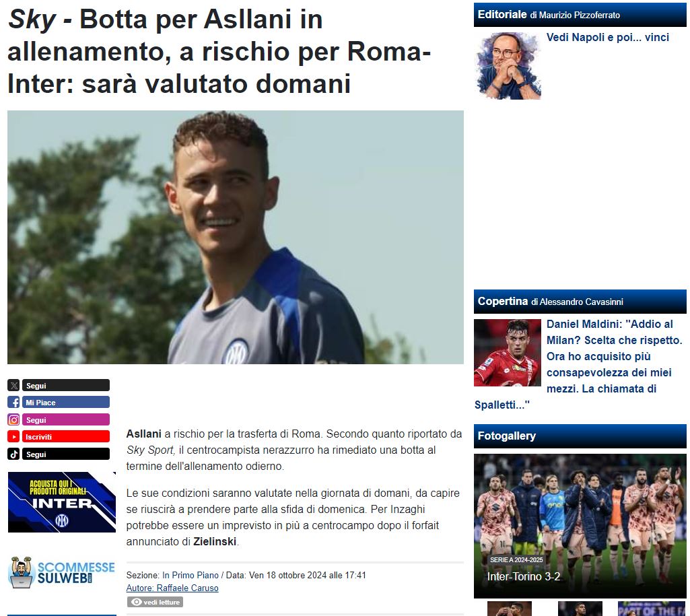The image size is (690, 616).
Task: Open author Raffaele Caruso's page
Action: click(x=172, y=588)
